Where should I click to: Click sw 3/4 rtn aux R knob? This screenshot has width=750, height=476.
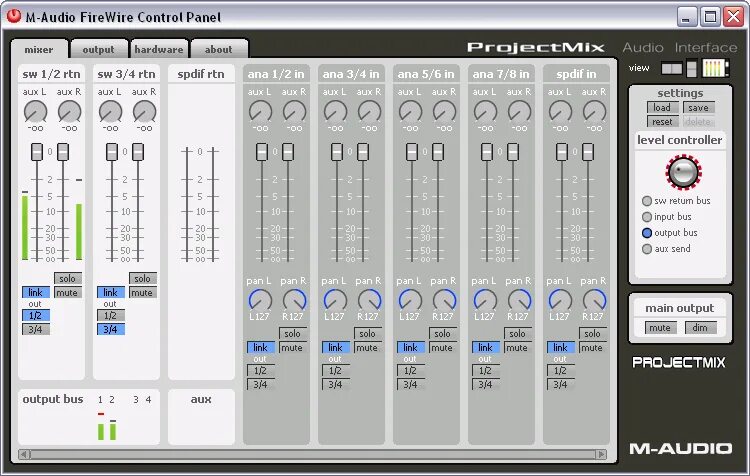coord(144,112)
